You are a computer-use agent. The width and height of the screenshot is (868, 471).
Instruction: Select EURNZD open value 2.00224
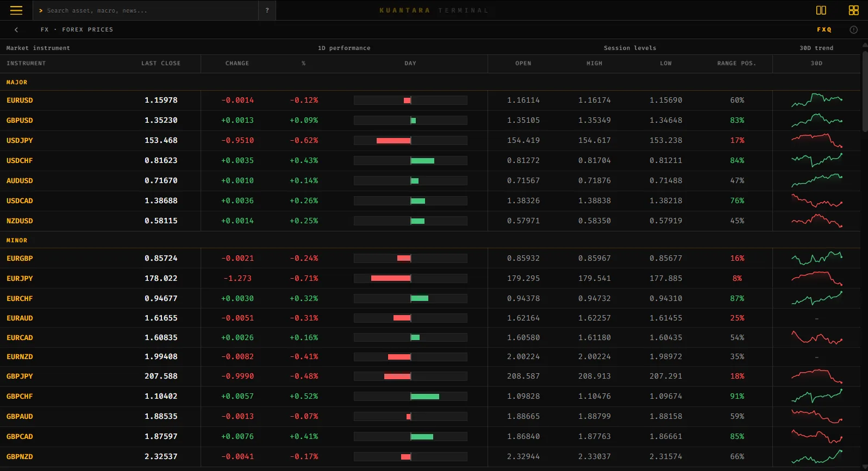(523, 357)
